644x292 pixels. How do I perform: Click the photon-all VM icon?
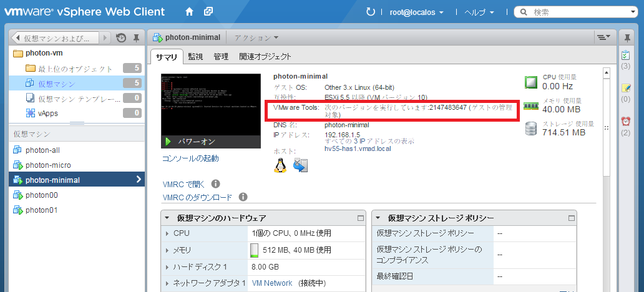tap(17, 150)
